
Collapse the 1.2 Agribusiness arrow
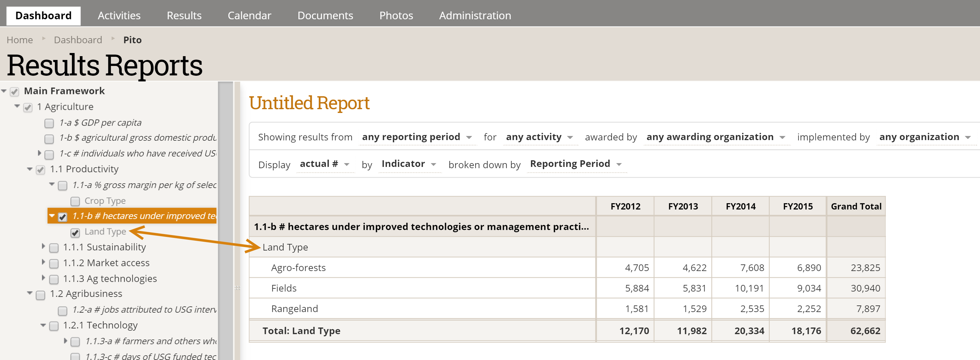click(30, 293)
